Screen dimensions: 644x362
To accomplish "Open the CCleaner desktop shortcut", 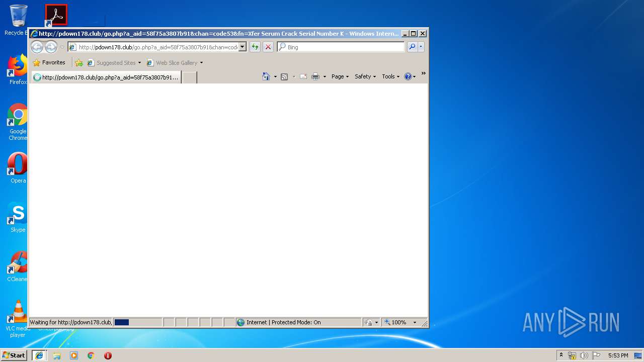I will [18, 267].
